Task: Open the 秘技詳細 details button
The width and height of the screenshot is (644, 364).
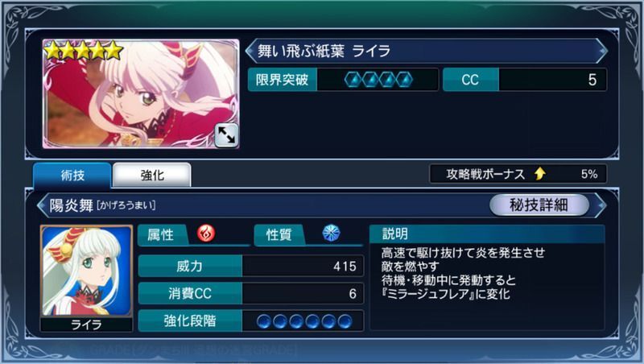Action: tap(539, 205)
